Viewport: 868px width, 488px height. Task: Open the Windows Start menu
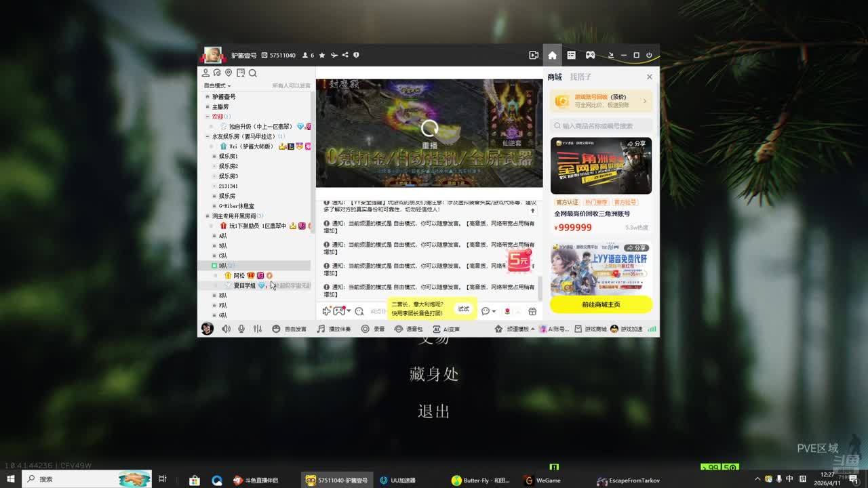point(11,479)
